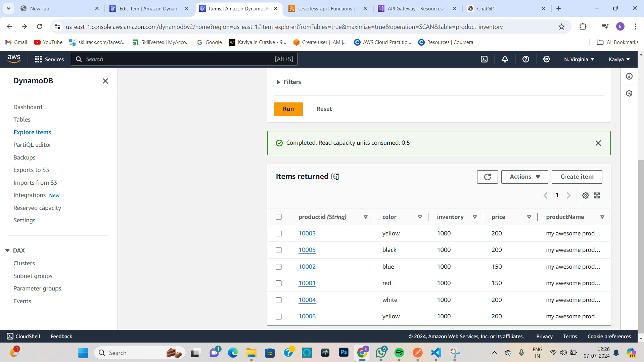Open File Explorer from the taskbar
The height and width of the screenshot is (362, 644).
pos(251,353)
